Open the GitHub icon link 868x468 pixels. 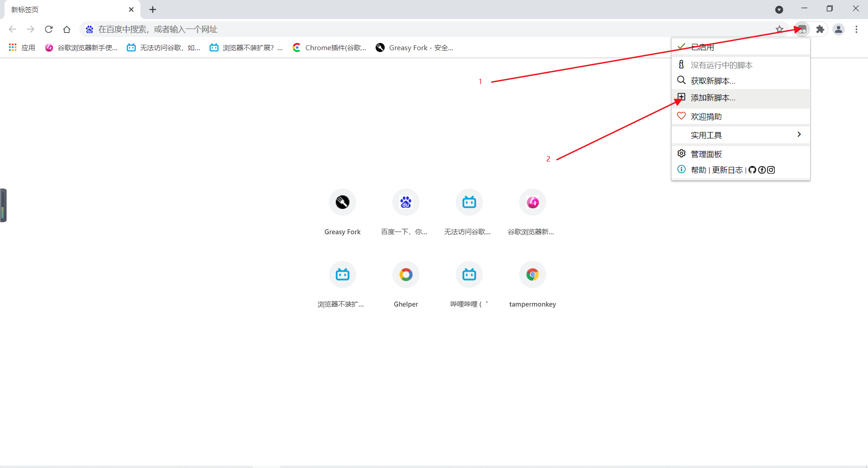752,170
